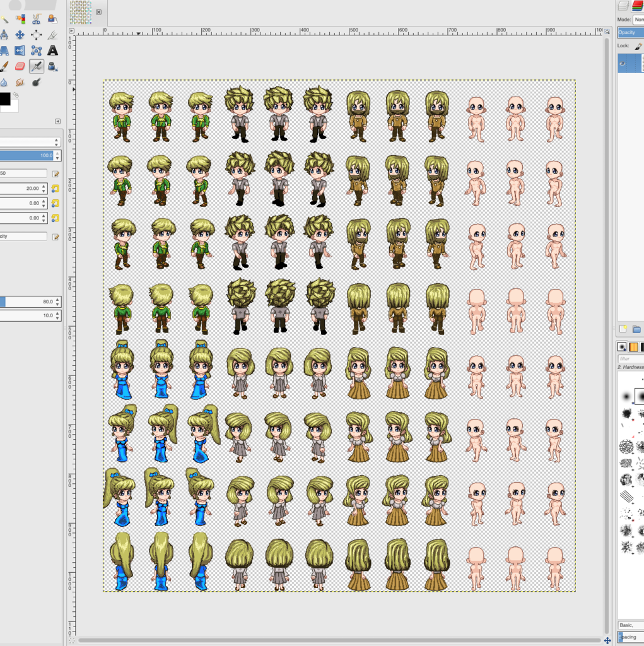The width and height of the screenshot is (644, 646).
Task: Toggle the link icon beside the 20.00 field
Action: point(55,188)
